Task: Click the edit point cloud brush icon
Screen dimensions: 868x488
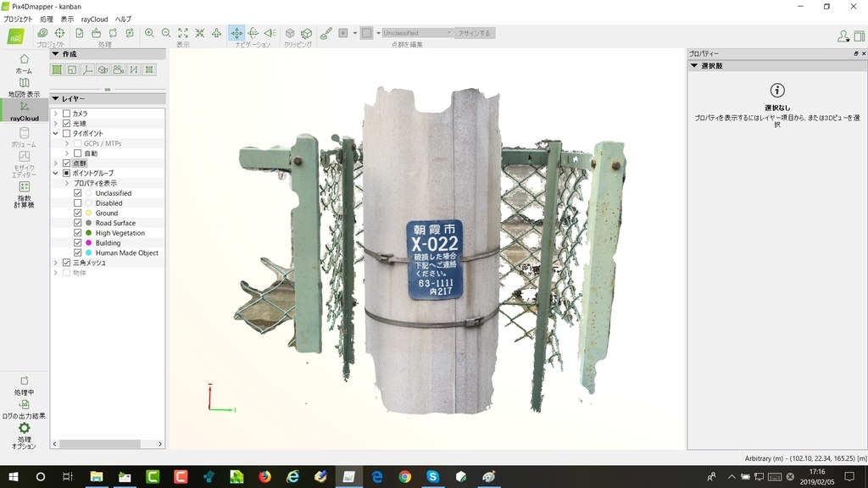Action: point(326,33)
